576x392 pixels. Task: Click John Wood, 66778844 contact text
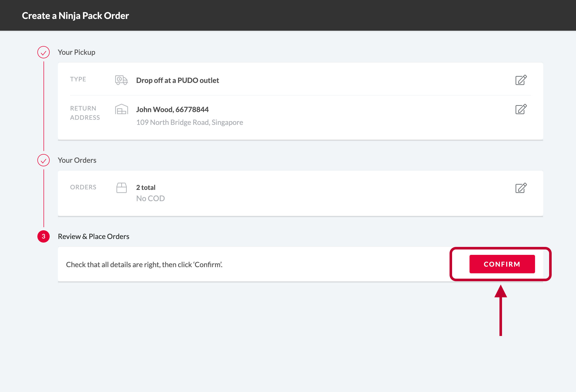click(172, 110)
